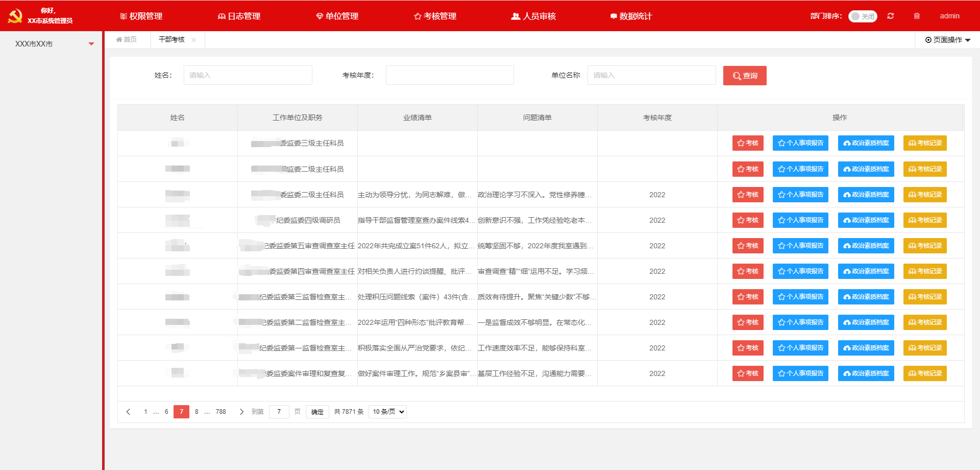This screenshot has width=980, height=470.
Task: Click the refresh icon in top header
Action: point(891,16)
